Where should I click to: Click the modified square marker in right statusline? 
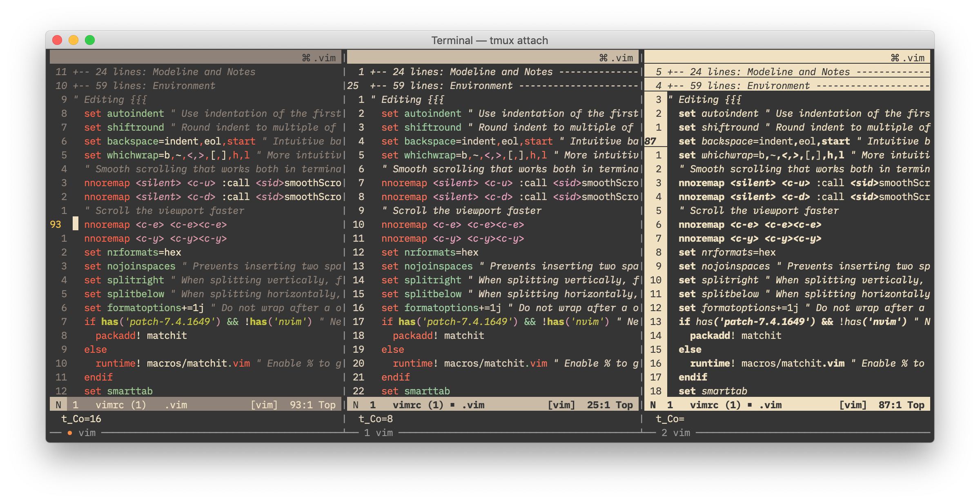coord(750,405)
